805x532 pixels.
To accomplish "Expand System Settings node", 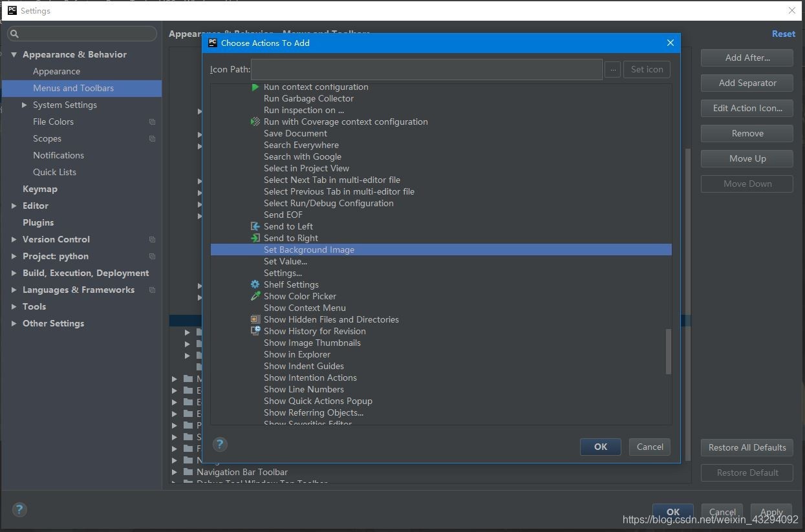I will pyautogui.click(x=24, y=105).
